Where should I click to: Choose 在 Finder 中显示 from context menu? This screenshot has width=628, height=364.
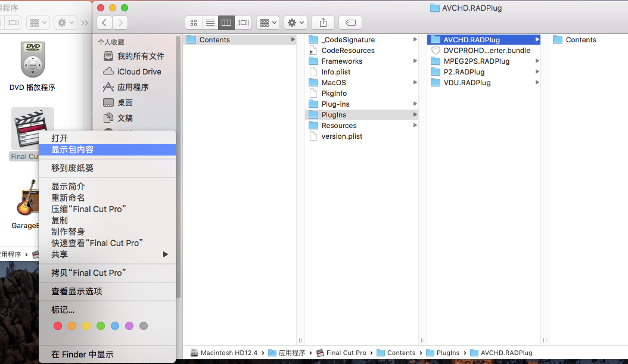click(107, 354)
